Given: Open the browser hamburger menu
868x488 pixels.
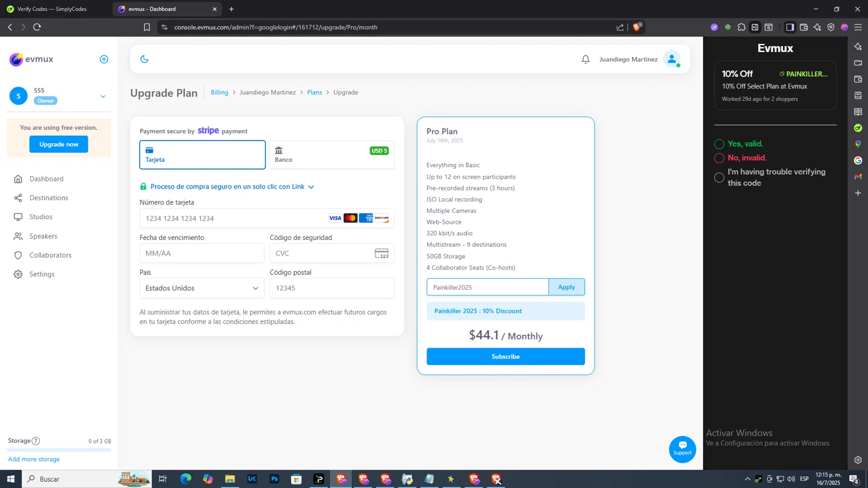Looking at the screenshot, I should pos(858,27).
